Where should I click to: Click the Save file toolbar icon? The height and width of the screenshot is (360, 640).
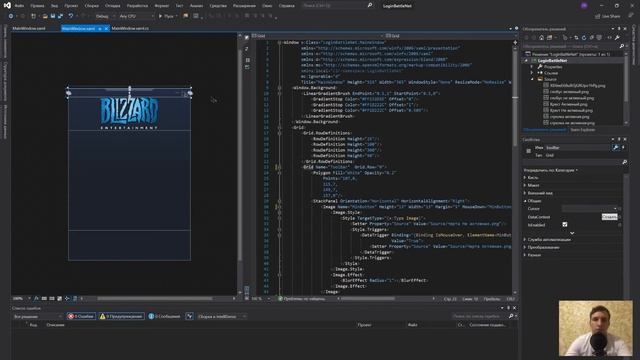(x=53, y=16)
